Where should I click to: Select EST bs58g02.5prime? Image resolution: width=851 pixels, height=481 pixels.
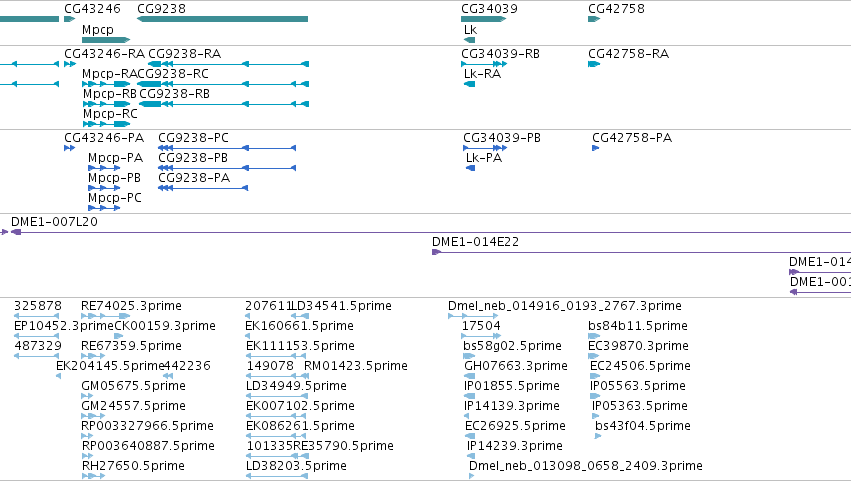(512, 346)
